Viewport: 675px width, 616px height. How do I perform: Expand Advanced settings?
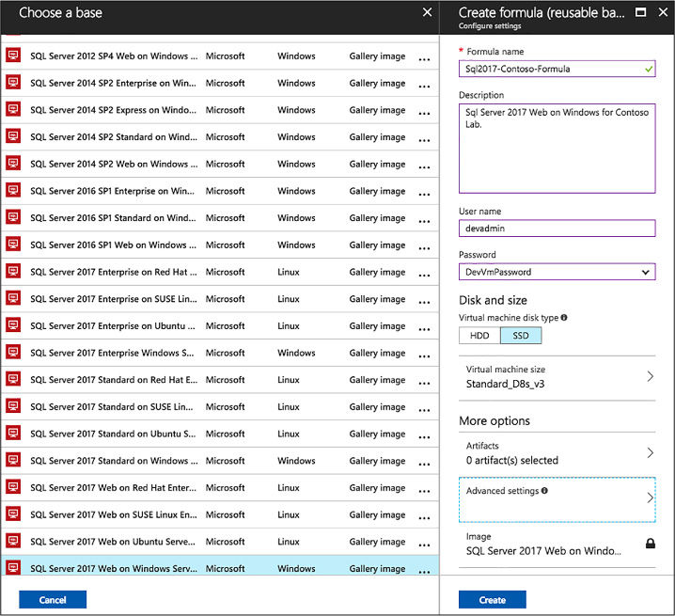point(557,499)
